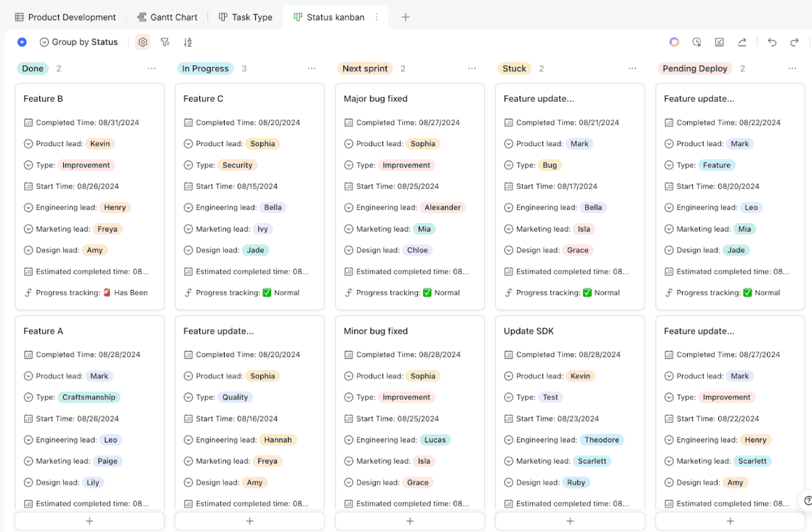Open Pending Deploy column more options
The image size is (812, 532).
pos(792,68)
